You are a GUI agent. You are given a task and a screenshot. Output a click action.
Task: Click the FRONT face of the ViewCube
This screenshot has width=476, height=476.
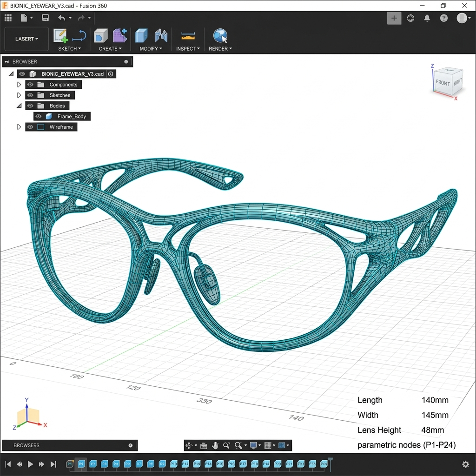click(x=443, y=83)
